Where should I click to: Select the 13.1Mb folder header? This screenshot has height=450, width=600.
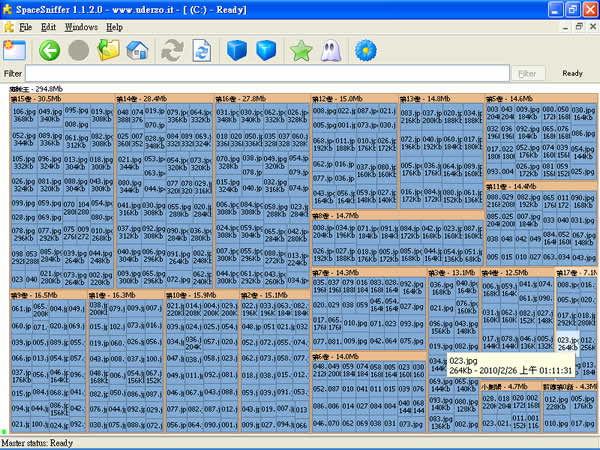453,272
